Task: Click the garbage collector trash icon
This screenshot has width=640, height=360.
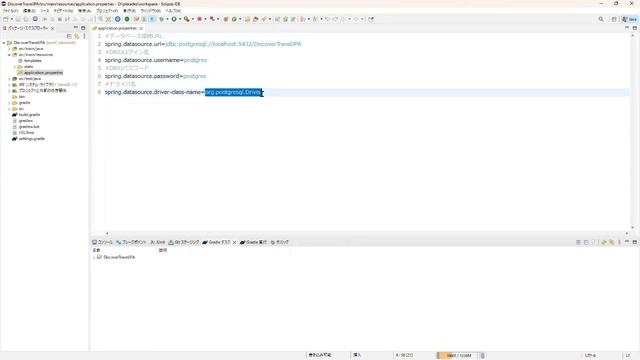Action: [x=482, y=356]
